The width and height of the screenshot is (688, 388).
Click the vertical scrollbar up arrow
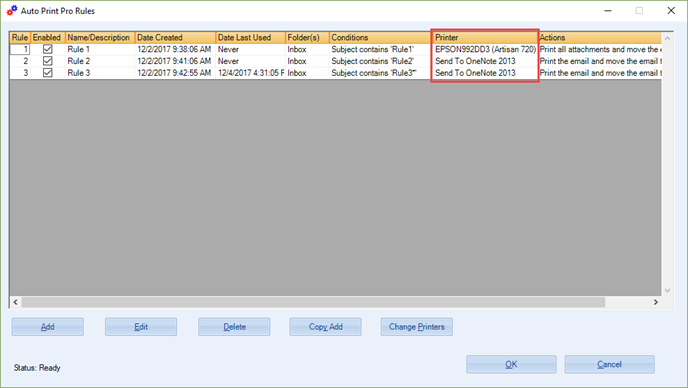667,38
